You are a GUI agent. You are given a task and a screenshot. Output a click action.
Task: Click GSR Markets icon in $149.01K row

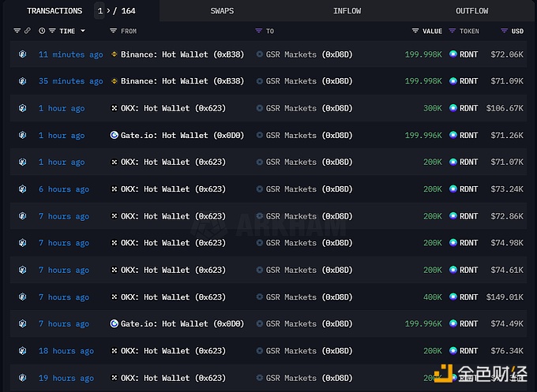(x=260, y=297)
